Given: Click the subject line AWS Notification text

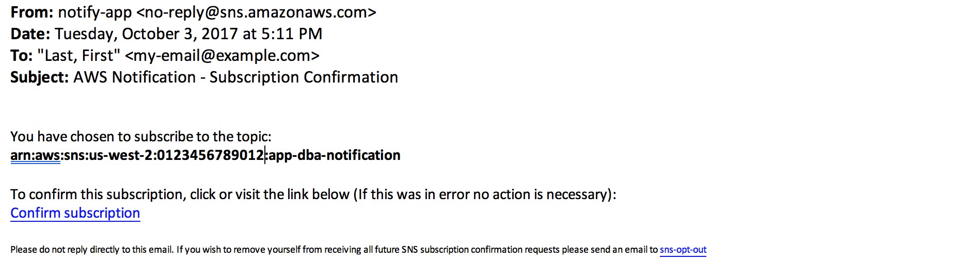Looking at the screenshot, I should [x=134, y=77].
